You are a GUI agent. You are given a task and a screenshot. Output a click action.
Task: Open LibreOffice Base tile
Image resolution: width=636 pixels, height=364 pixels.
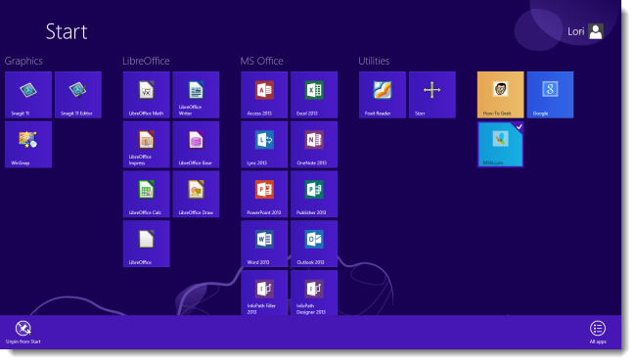coord(197,145)
